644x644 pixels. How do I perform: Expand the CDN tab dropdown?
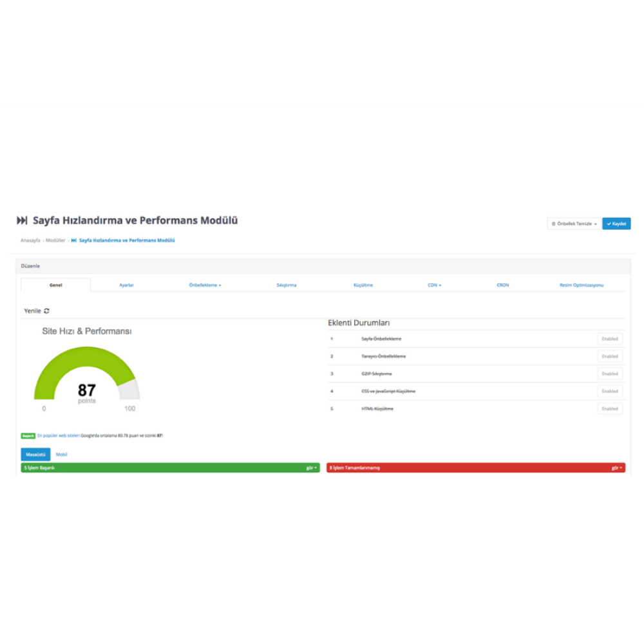(434, 285)
